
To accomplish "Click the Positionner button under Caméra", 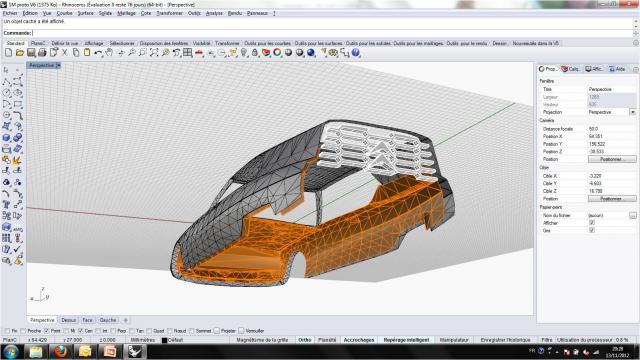I will click(612, 159).
